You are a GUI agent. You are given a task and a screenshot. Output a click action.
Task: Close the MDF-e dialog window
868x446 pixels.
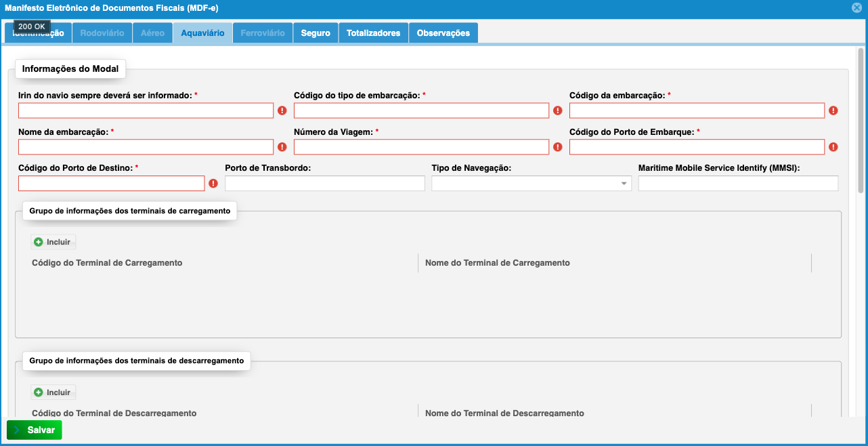coord(856,8)
